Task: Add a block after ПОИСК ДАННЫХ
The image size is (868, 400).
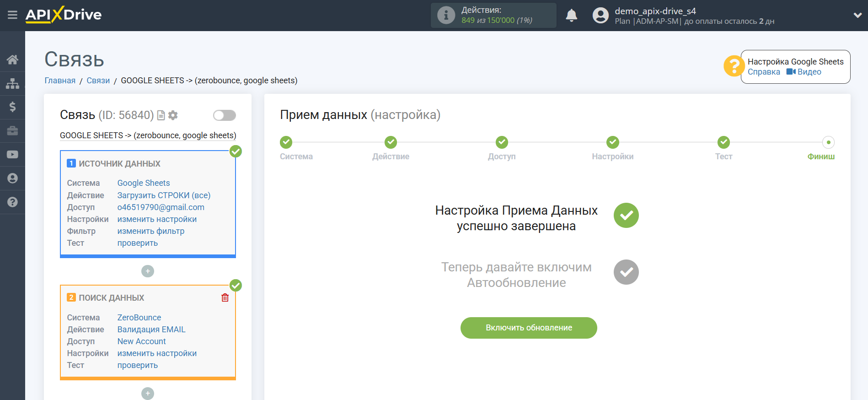Action: coord(148,394)
